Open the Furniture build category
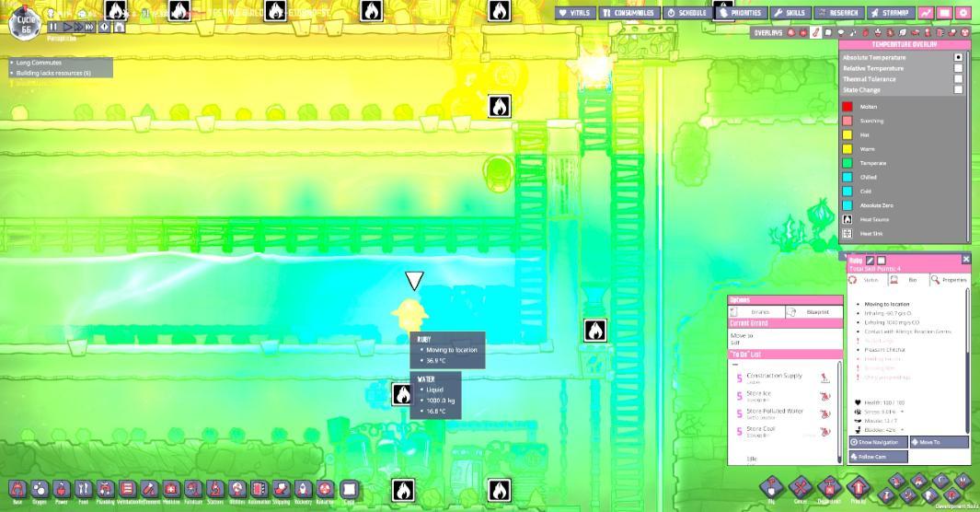This screenshot has height=512, width=980. point(193,489)
